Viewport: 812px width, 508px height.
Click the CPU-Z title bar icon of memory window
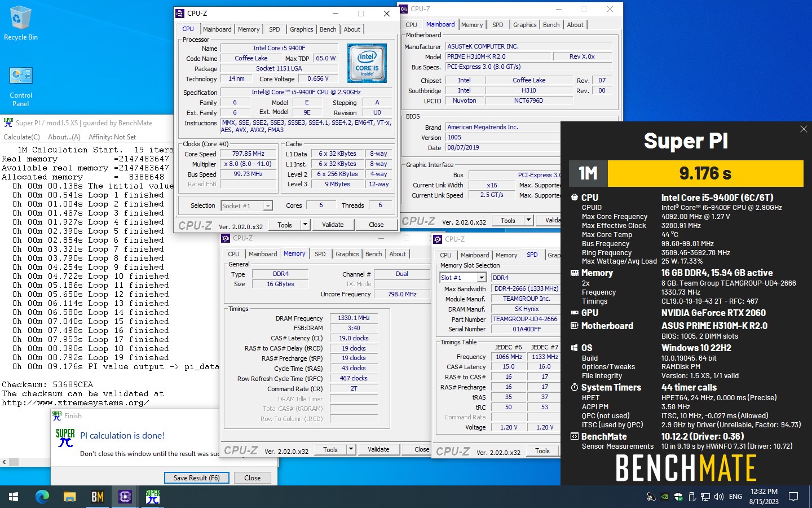pos(226,238)
